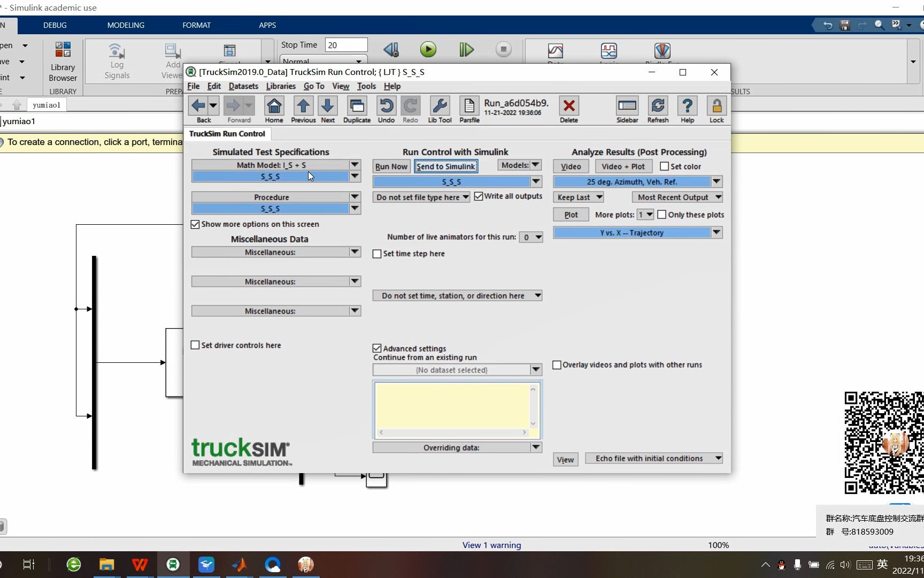This screenshot has height=578, width=924.
Task: Open the Bird's-Eye Scope icon
Action: point(662,51)
